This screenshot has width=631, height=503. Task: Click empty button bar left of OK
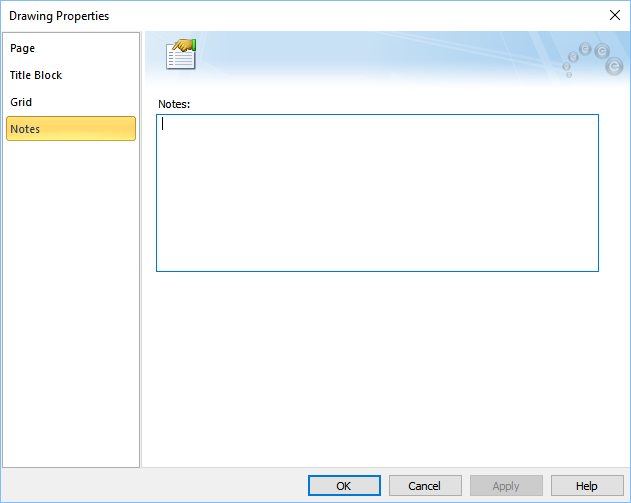pos(150,486)
